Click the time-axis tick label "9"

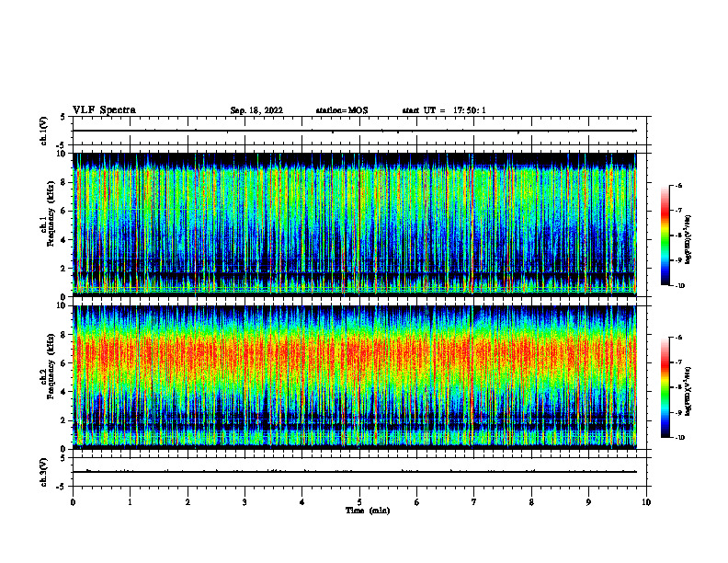pos(588,502)
